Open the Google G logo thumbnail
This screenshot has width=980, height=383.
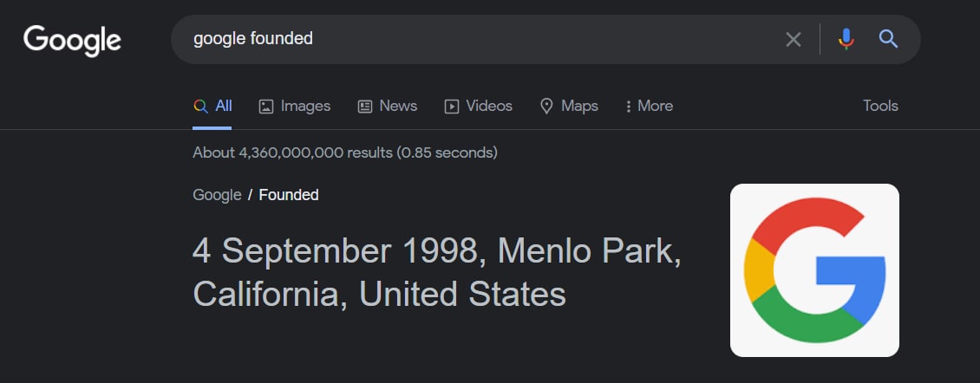(x=814, y=269)
